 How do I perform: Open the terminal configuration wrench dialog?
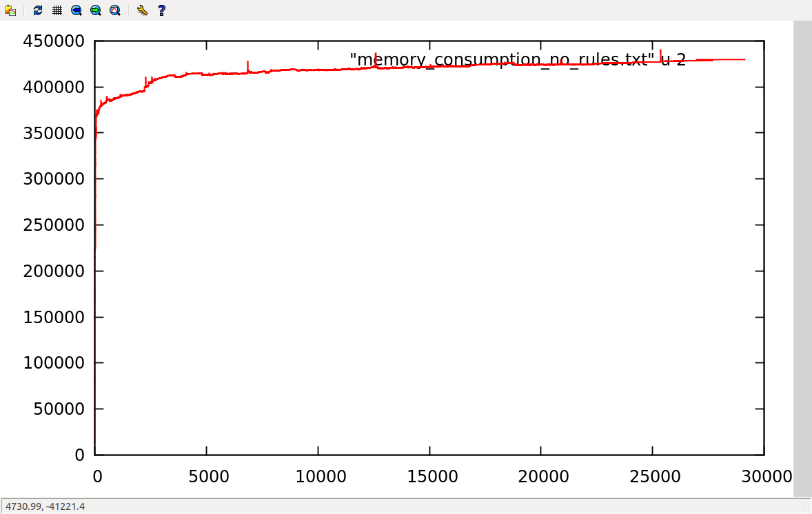pyautogui.click(x=142, y=10)
